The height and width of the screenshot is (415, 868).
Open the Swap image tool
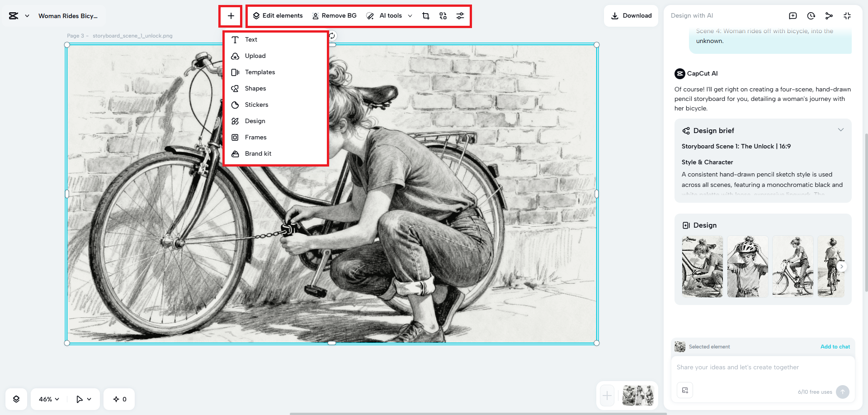click(x=443, y=15)
